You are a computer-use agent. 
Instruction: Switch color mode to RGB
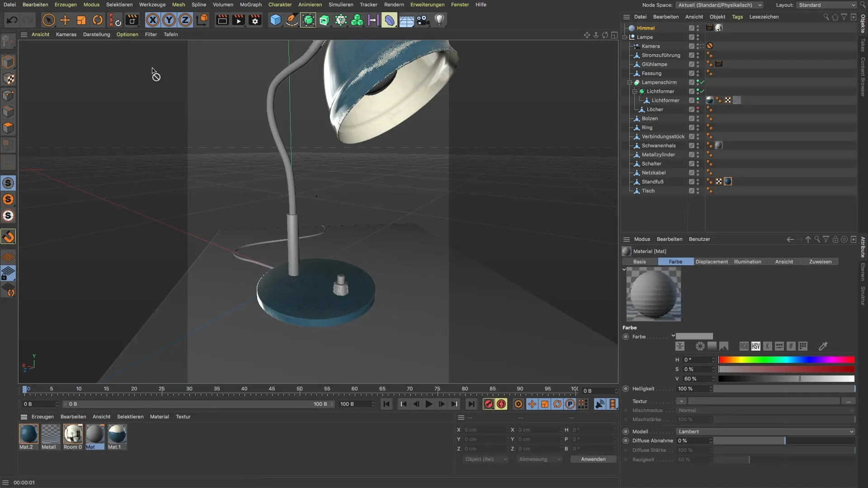[x=744, y=346]
